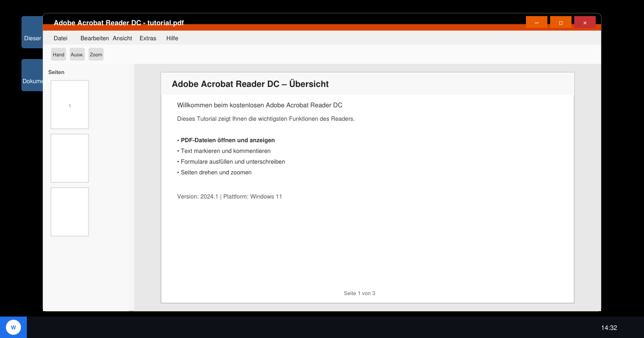Select the Ausw. selection tool

pos(77,54)
